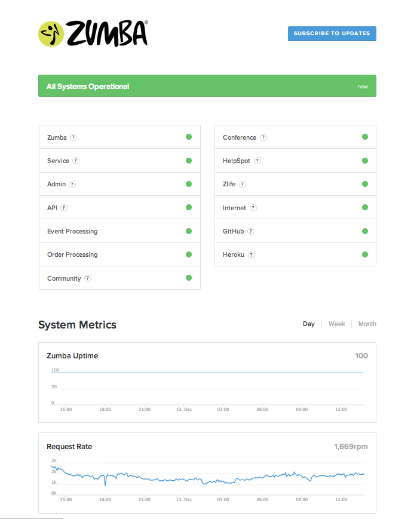Click the Order Processing status indicator dot
Image resolution: width=420 pixels, height=519 pixels.
point(189,254)
